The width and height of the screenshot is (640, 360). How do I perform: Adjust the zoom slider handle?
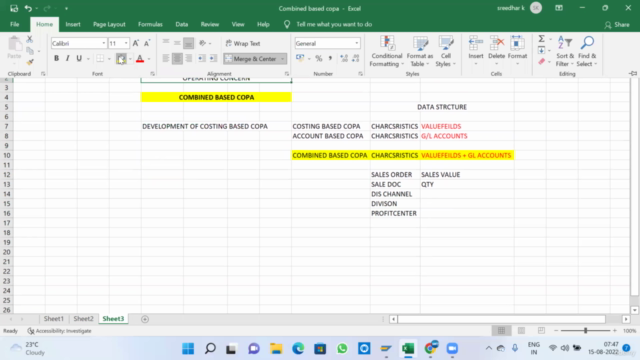[x=586, y=331]
